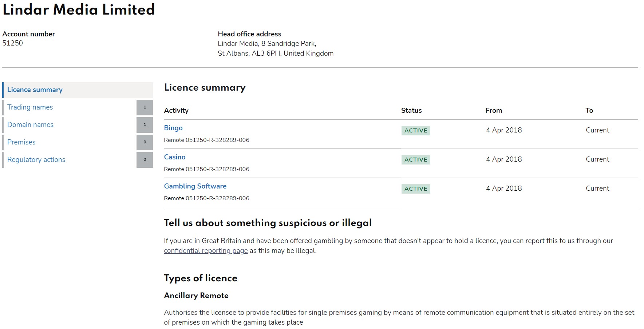Click the Remote licence number under Bingo
This screenshot has width=644, height=329.
(206, 140)
